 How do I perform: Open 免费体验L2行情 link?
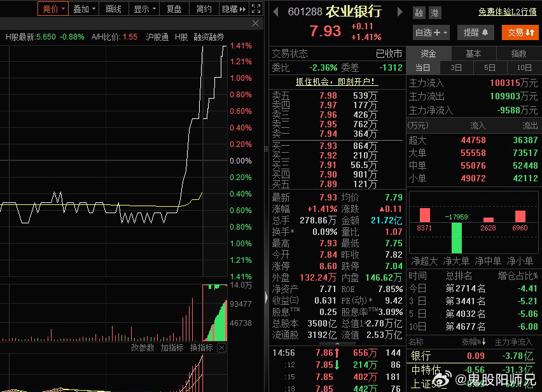coord(508,11)
